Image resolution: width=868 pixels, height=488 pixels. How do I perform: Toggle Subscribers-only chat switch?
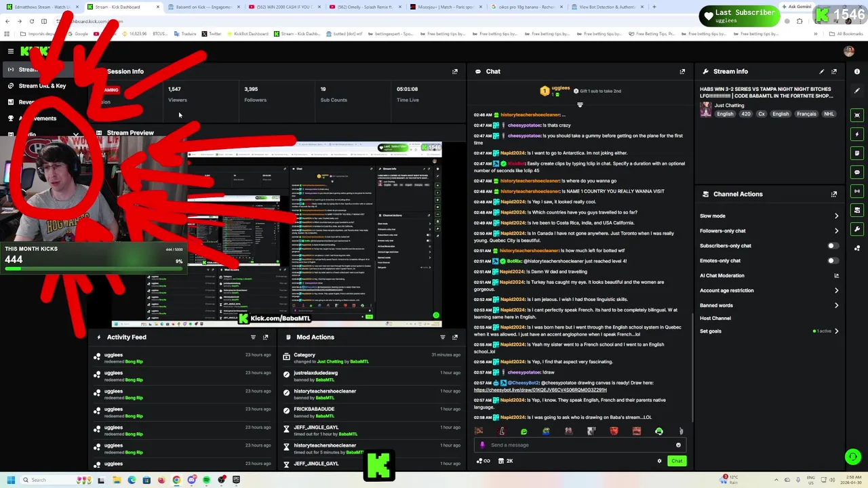[833, 246]
